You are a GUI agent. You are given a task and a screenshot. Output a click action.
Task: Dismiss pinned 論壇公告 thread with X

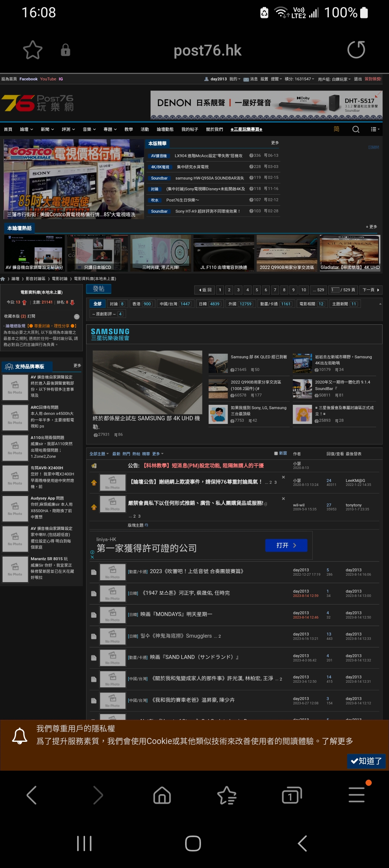283,477
